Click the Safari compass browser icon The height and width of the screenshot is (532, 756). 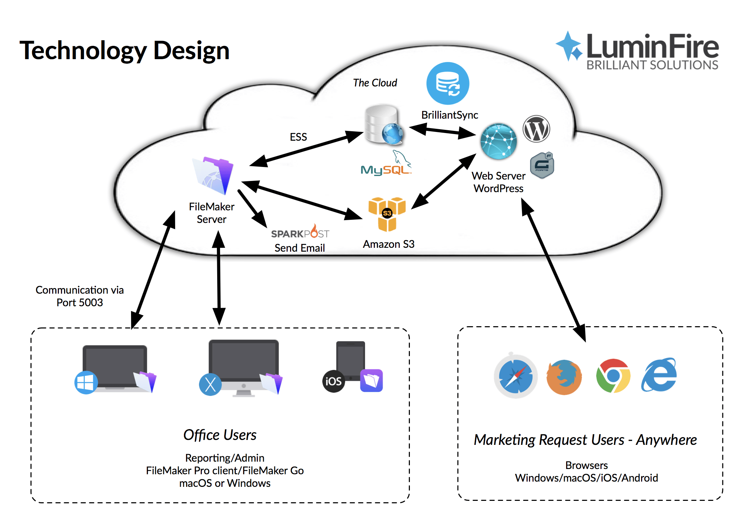point(516,376)
